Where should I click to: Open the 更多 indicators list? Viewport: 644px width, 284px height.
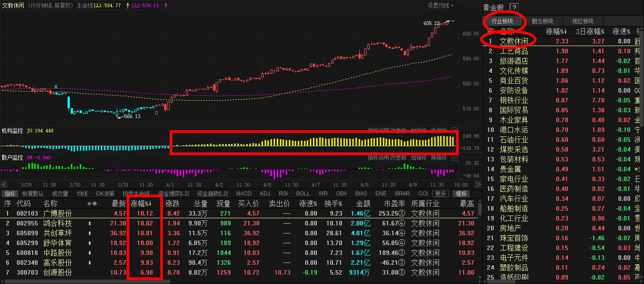click(x=441, y=194)
